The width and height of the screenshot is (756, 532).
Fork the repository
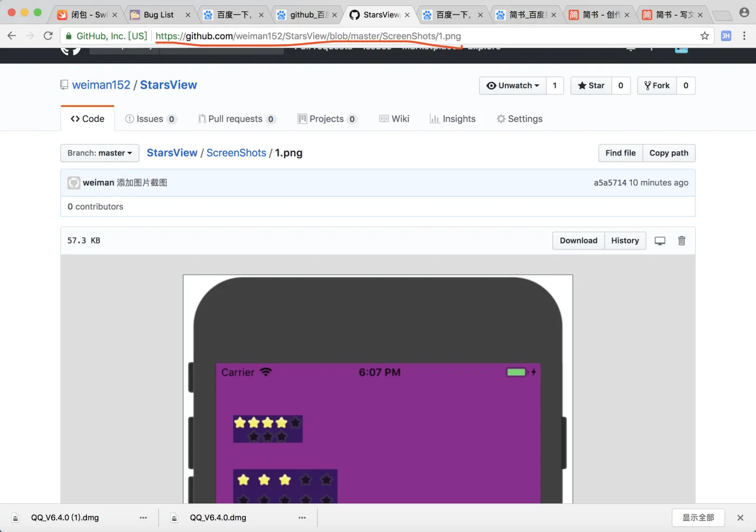pyautogui.click(x=657, y=86)
